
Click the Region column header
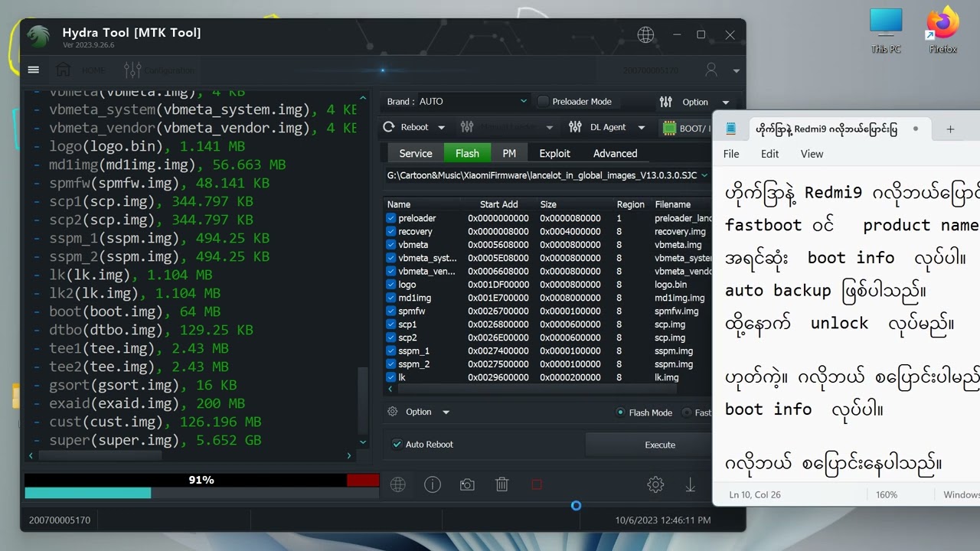tap(631, 204)
